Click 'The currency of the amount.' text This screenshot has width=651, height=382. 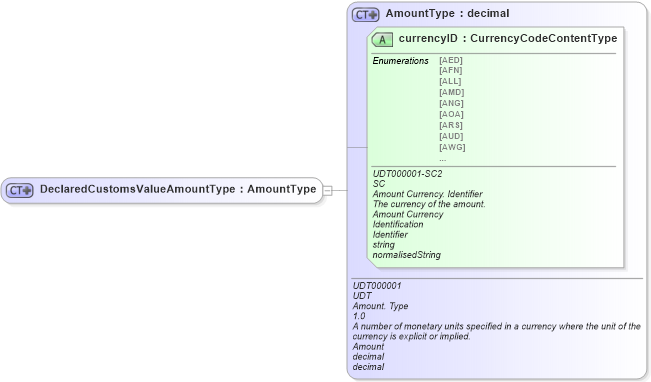(x=429, y=204)
